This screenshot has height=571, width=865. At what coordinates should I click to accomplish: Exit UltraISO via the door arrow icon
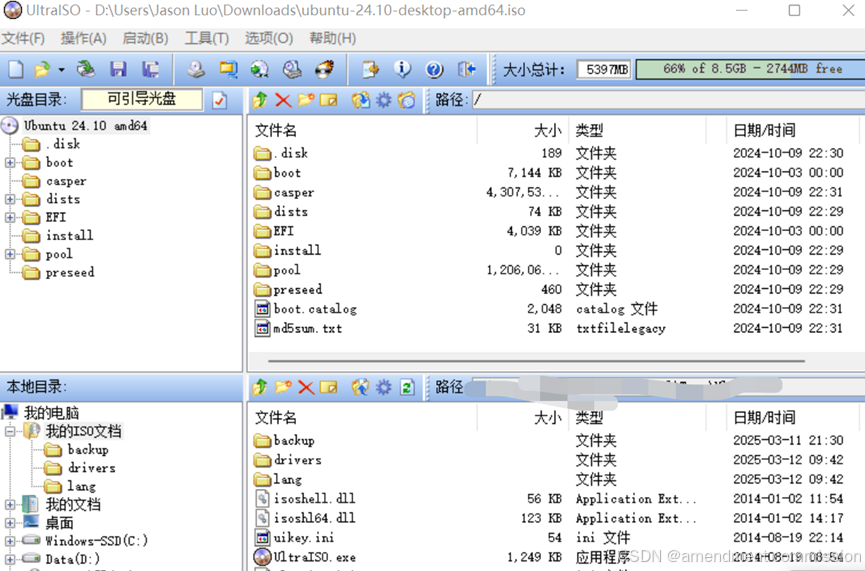point(467,69)
